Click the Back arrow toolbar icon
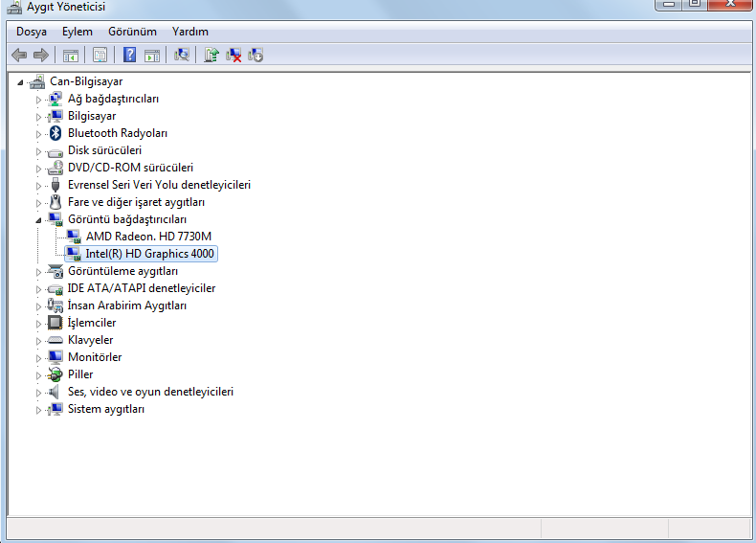Screen dimensions: 756x543 click(18, 55)
